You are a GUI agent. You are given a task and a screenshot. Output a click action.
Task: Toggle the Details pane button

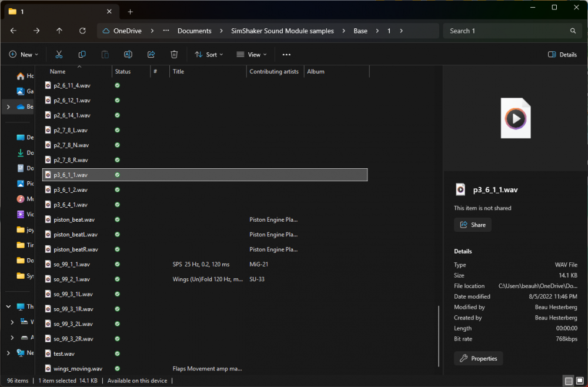[x=562, y=55]
